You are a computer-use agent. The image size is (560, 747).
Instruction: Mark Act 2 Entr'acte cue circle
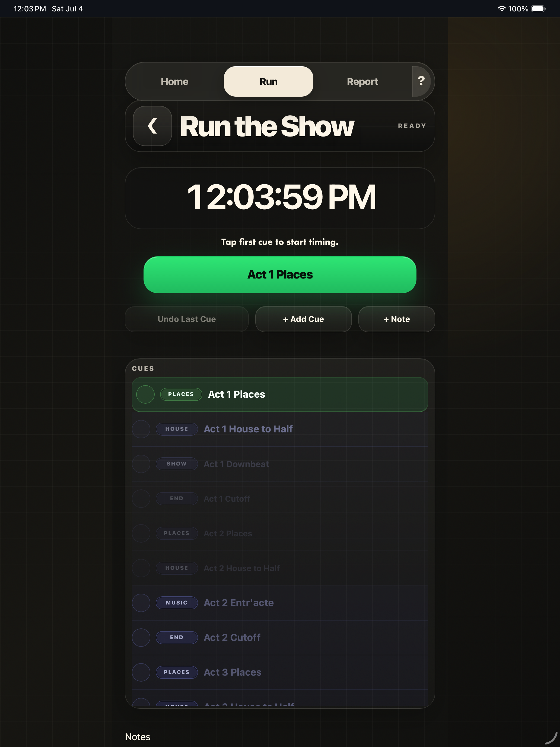point(141,603)
